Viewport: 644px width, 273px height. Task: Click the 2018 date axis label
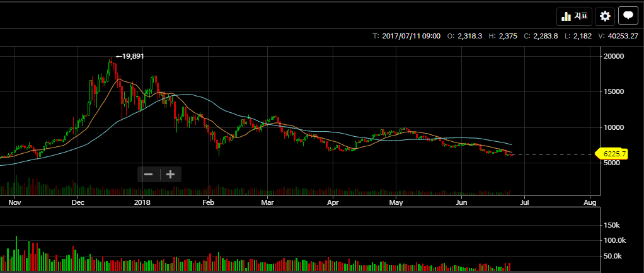142,202
